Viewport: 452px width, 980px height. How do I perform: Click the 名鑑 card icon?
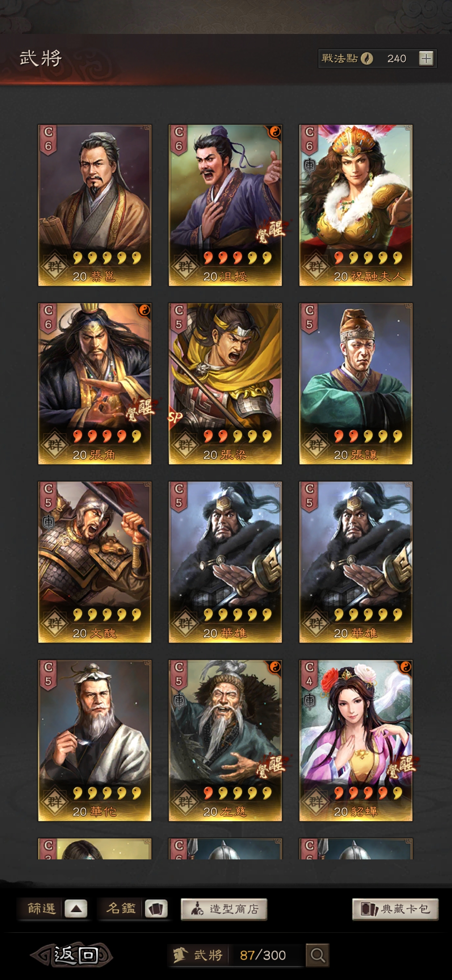pos(156,908)
